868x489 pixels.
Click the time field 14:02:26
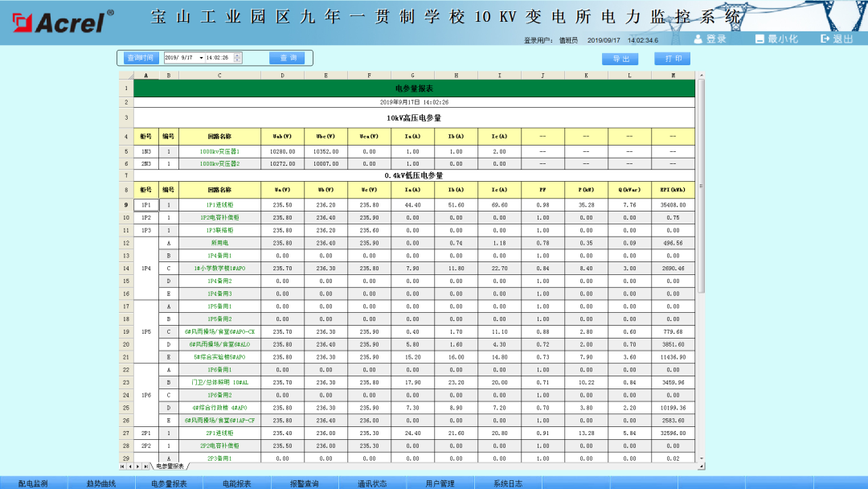point(218,58)
